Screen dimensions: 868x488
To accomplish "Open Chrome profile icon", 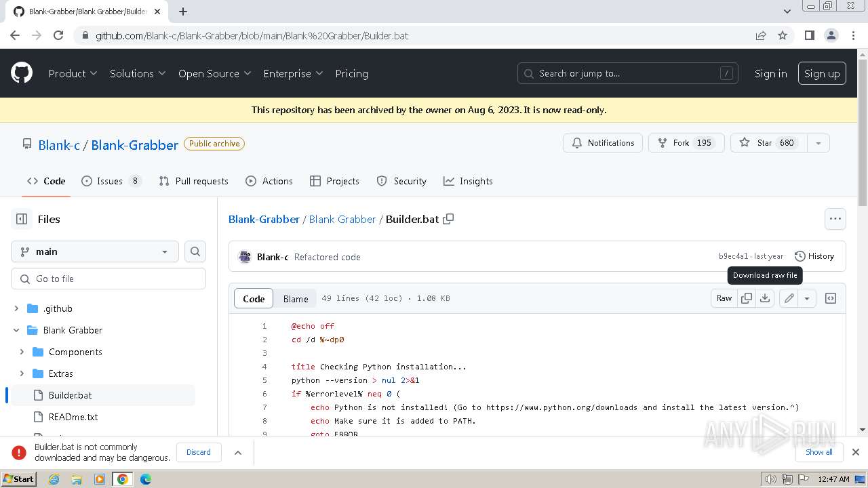I will (831, 35).
